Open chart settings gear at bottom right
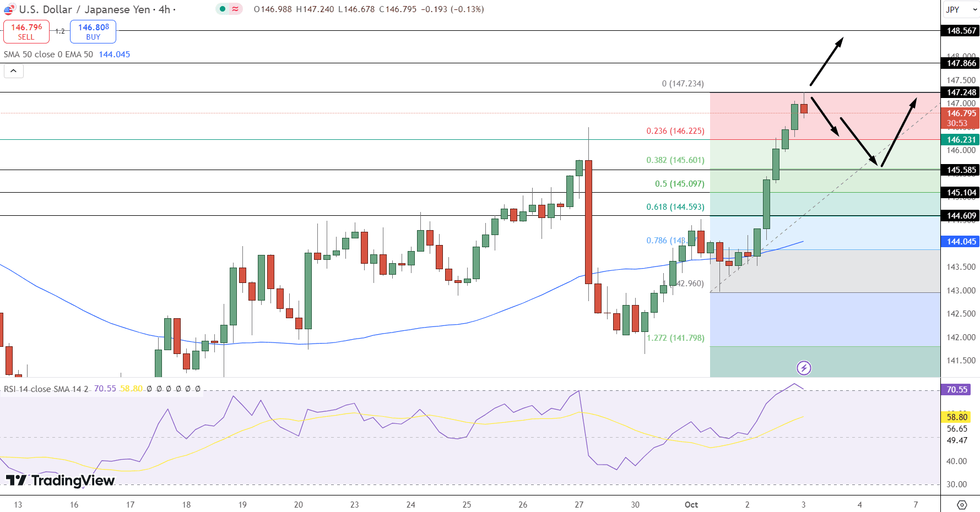Image resolution: width=980 pixels, height=512 pixels. [x=962, y=505]
